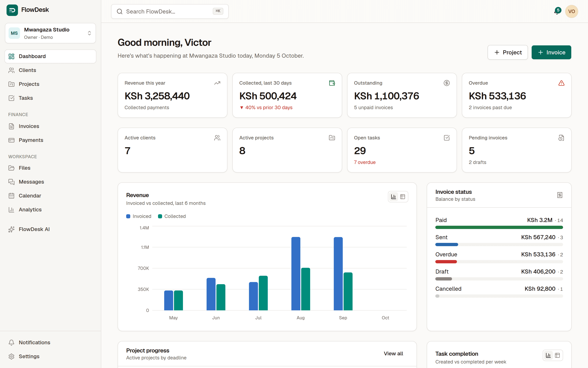Open Projects in the sidebar
588x368 pixels.
coord(50,84)
